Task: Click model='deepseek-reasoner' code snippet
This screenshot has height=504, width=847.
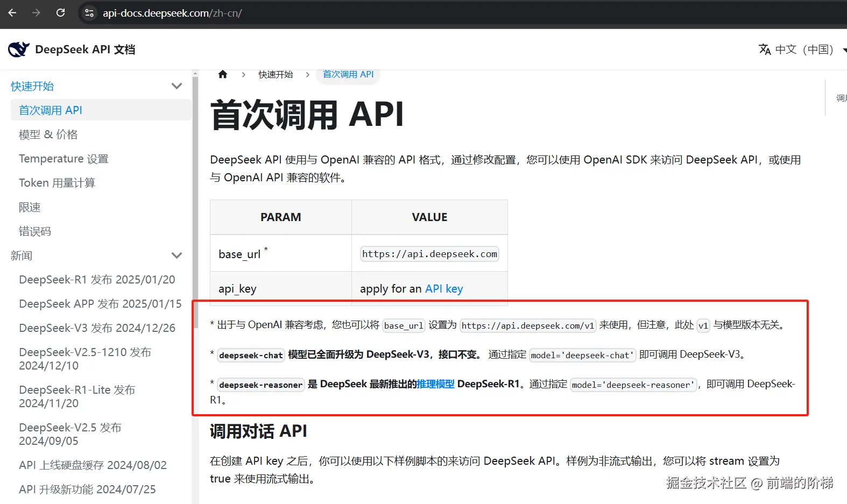Action: (633, 385)
